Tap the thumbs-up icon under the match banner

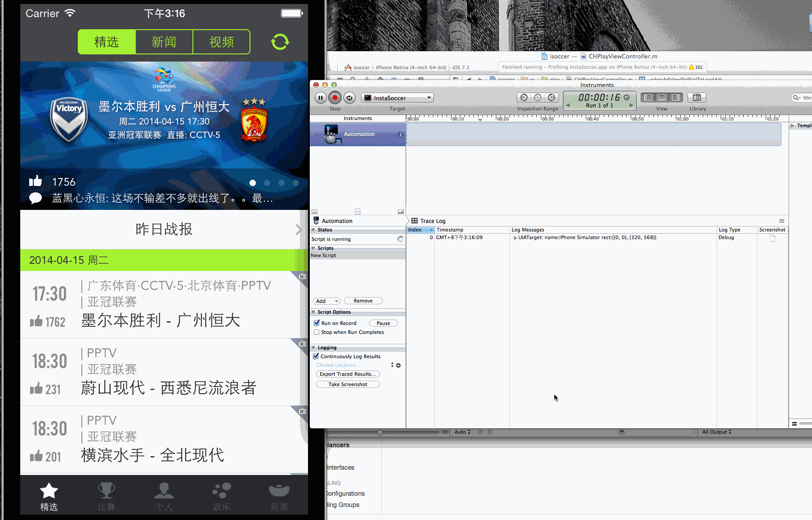coord(35,181)
